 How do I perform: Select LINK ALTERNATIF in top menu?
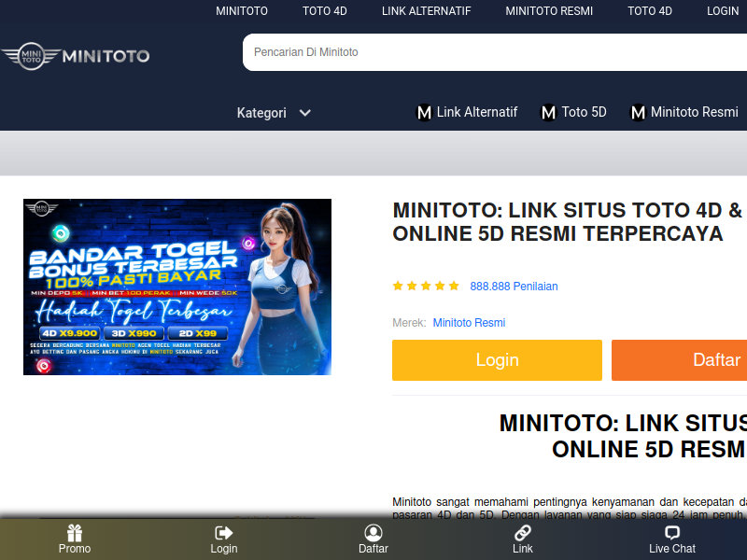426,11
